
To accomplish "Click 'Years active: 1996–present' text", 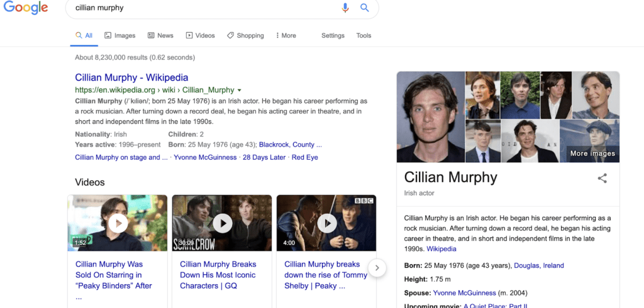I will pos(118,145).
